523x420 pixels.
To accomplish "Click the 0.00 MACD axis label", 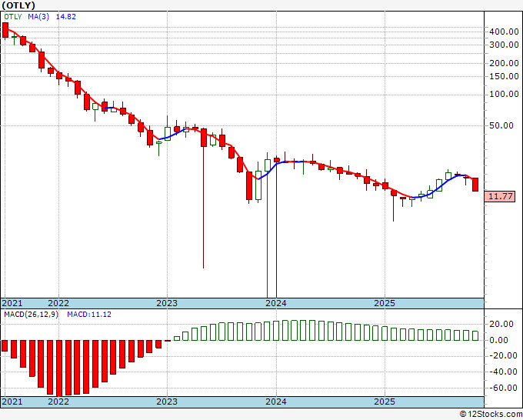I will tap(499, 340).
